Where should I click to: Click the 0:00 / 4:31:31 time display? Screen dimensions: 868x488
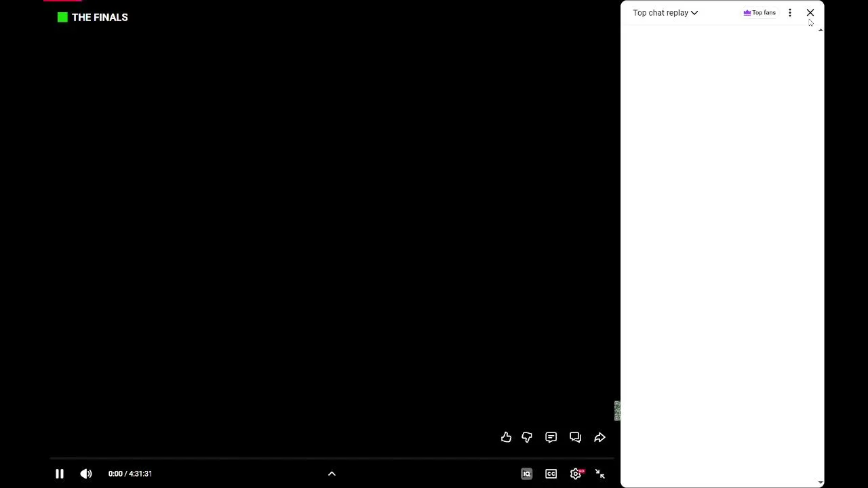point(130,474)
